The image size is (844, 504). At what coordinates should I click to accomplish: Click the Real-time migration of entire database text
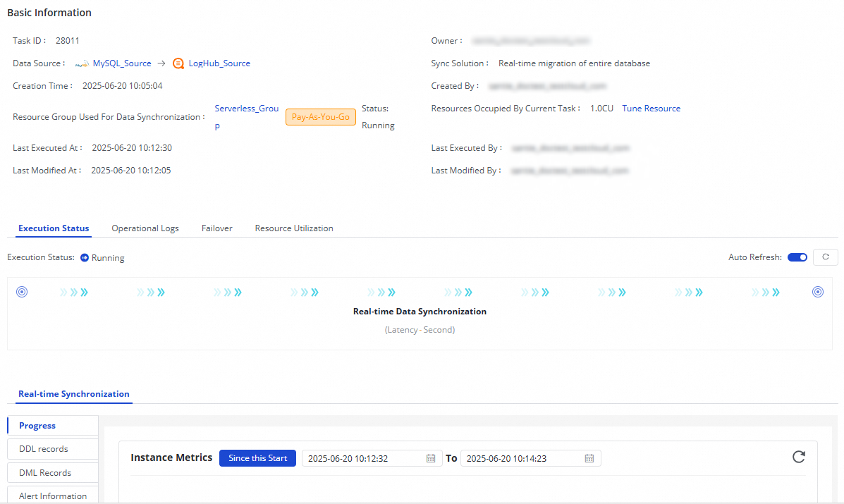pos(575,63)
